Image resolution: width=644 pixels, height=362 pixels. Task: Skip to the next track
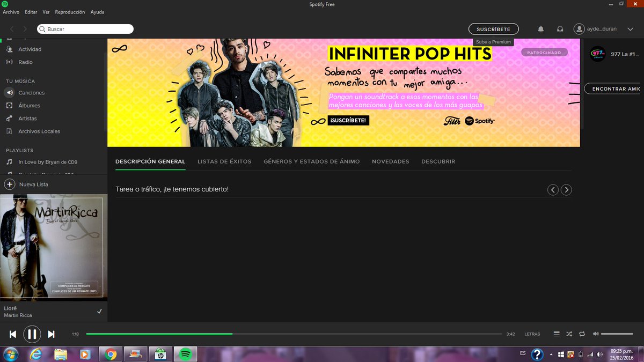coord(51,334)
